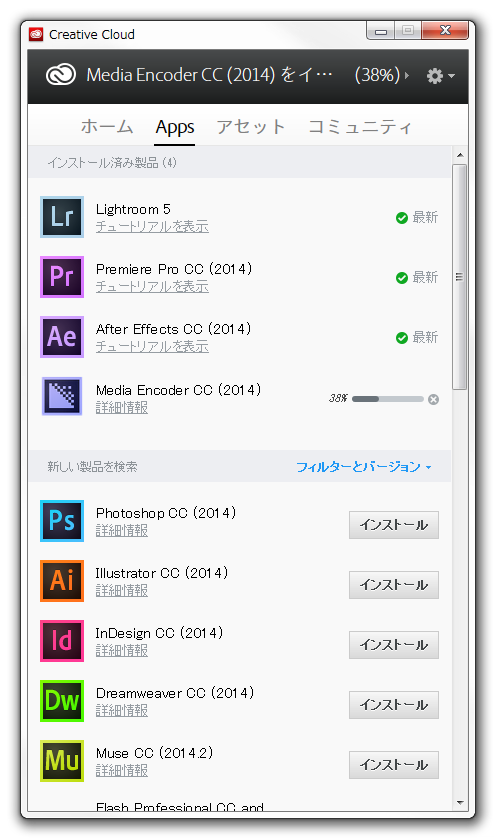
Task: Click the InDesign CC (2014) product name
Action: 159,633
